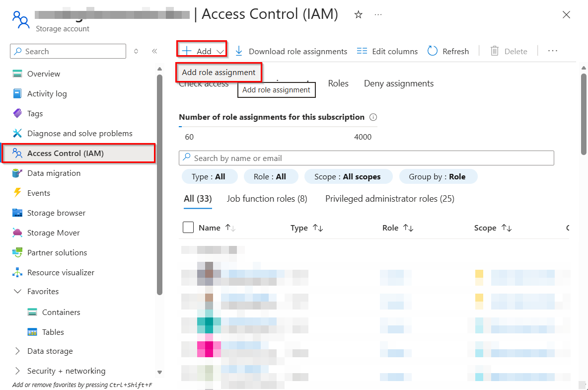Open Activity log icon in sidebar
The height and width of the screenshot is (390, 588).
(17, 93)
